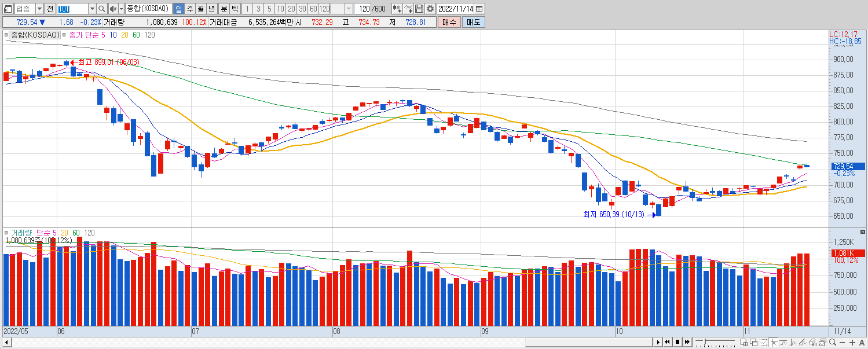Open the add-indicator line chart icon
Viewport: 868px width, 349px height.
pos(408,9)
